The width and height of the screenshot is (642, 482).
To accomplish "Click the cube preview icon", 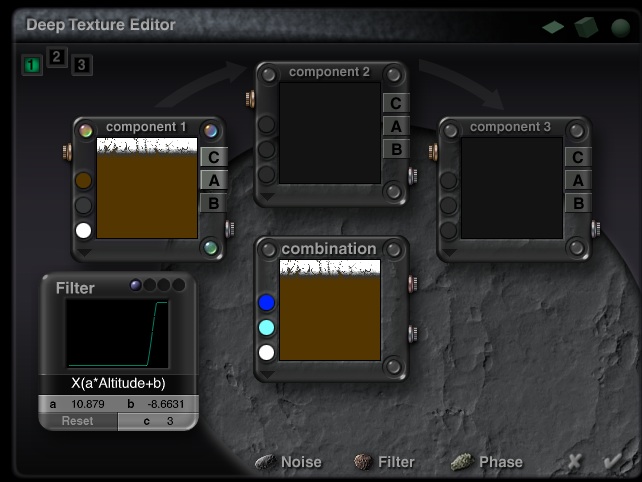I will [x=586, y=27].
